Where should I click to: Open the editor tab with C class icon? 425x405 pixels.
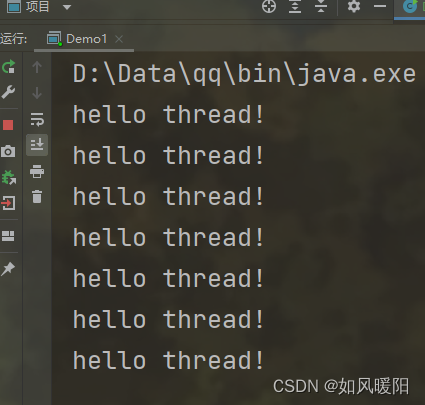[410, 7]
